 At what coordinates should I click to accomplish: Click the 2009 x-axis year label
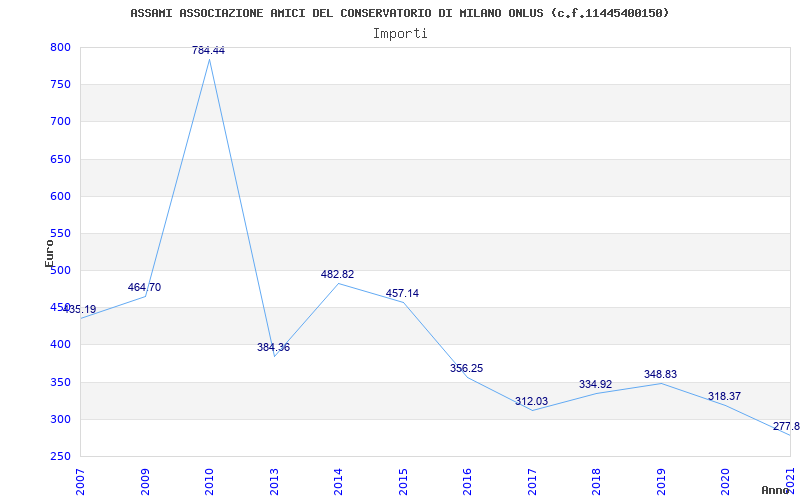145,482
